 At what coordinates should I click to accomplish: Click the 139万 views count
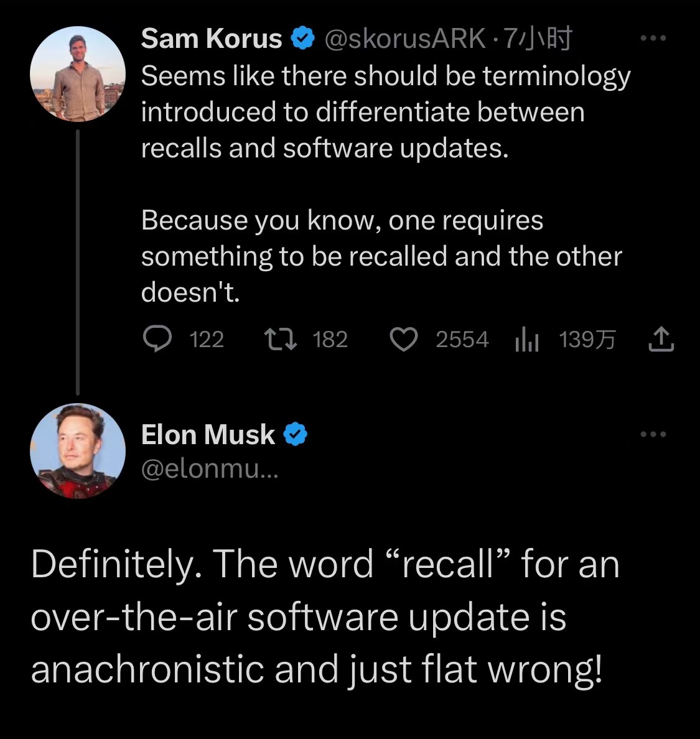click(587, 340)
